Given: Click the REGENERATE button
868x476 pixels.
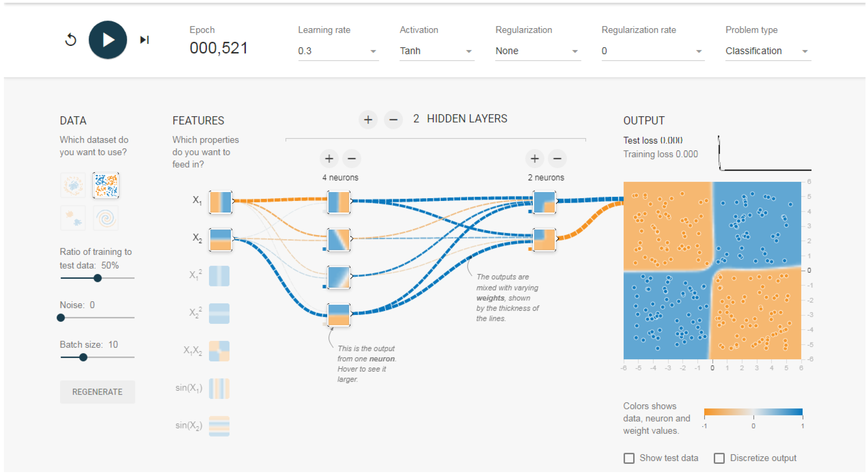Looking at the screenshot, I should (97, 392).
